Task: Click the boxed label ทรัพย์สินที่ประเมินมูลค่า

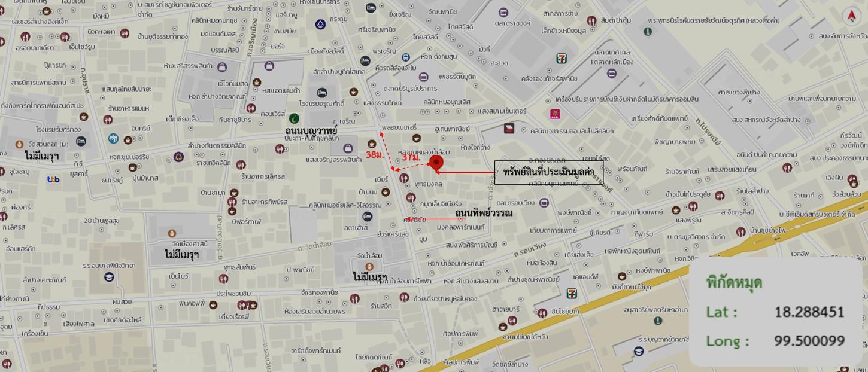Action: tap(549, 172)
